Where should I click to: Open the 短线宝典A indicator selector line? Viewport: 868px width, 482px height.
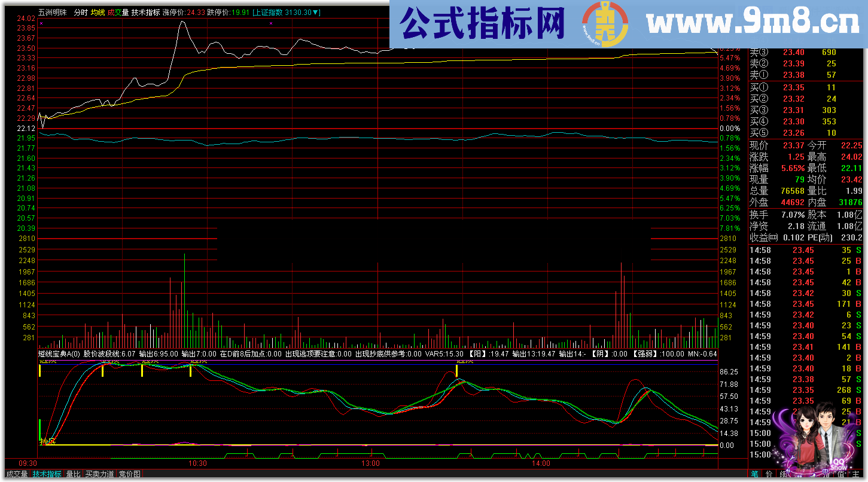pyautogui.click(x=60, y=354)
